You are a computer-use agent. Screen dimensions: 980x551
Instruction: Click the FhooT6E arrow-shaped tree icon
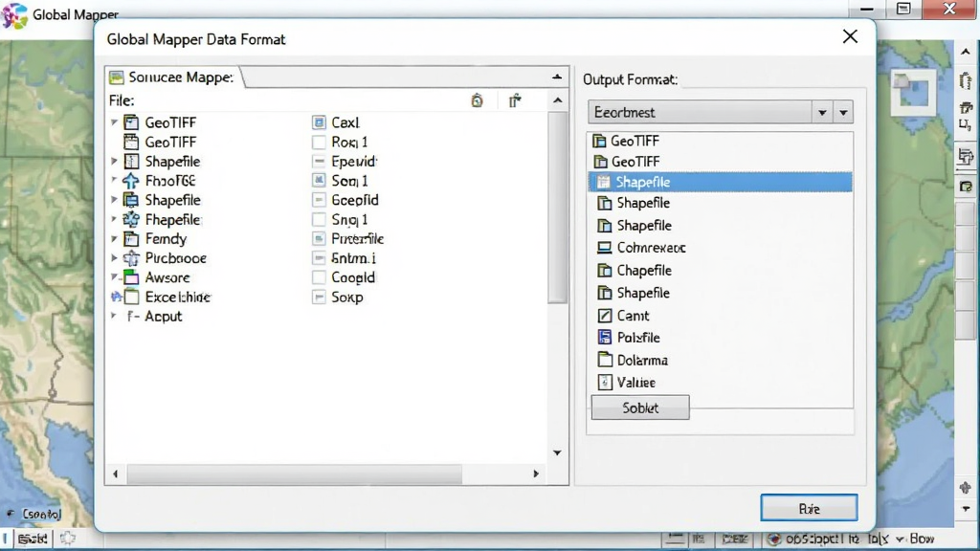pos(130,181)
